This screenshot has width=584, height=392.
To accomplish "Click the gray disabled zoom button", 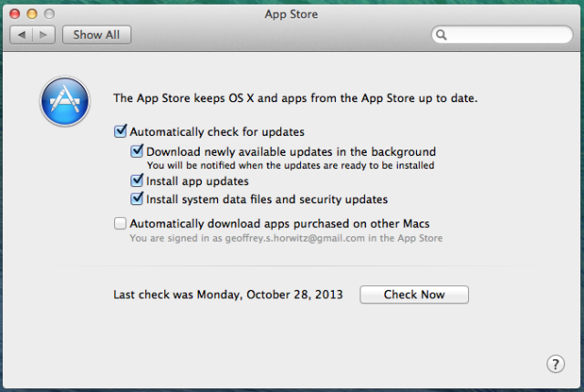I will 49,15.
